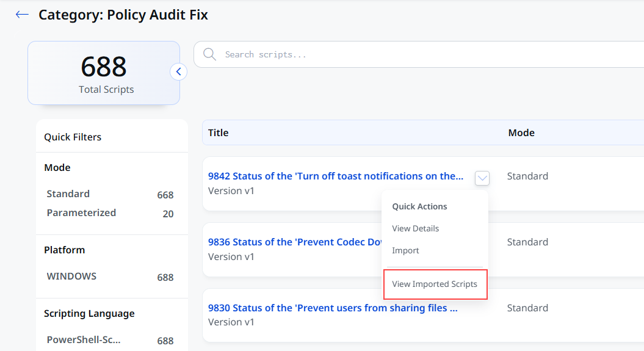The image size is (644, 351).
Task: Click the back arrow beside Category title
Action: coord(22,15)
